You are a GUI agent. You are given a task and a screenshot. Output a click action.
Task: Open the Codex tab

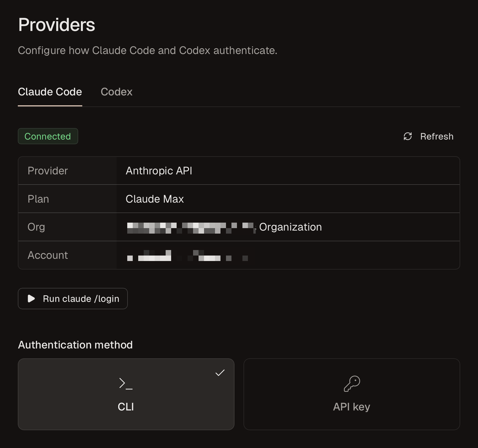(117, 92)
